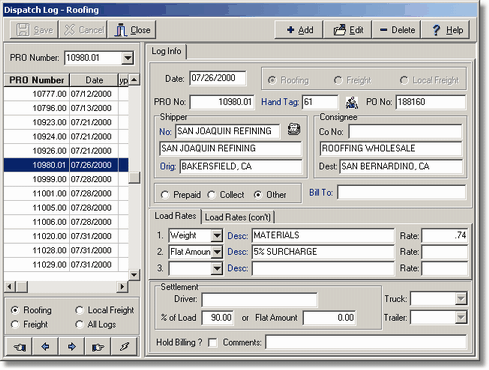Delete the selected dispatch log

[x=397, y=30]
